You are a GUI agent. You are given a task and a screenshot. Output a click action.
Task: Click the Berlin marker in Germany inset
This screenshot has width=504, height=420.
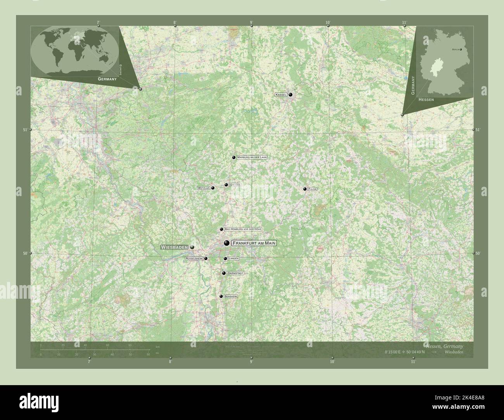point(461,50)
